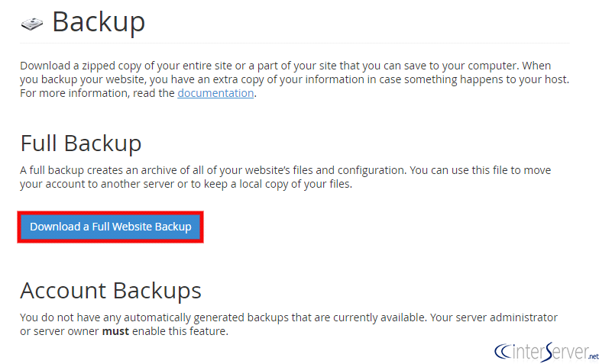The width and height of the screenshot is (599, 364).
Task: Click the disk drive icon beside Backup title
Action: (x=32, y=24)
